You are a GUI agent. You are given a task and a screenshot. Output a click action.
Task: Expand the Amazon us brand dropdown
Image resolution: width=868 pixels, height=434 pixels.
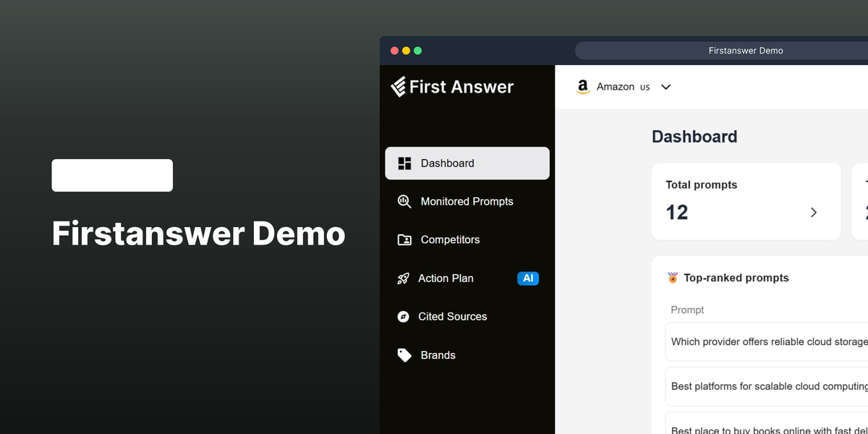666,87
